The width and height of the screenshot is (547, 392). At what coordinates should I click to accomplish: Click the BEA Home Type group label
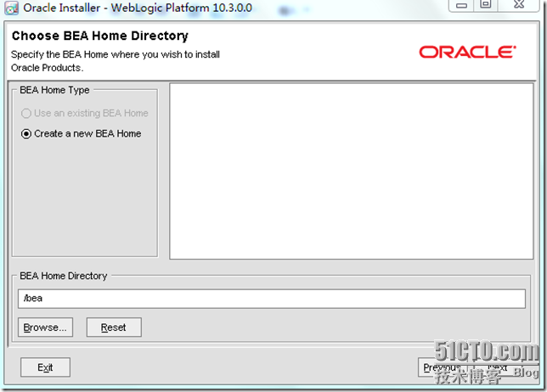(x=54, y=90)
